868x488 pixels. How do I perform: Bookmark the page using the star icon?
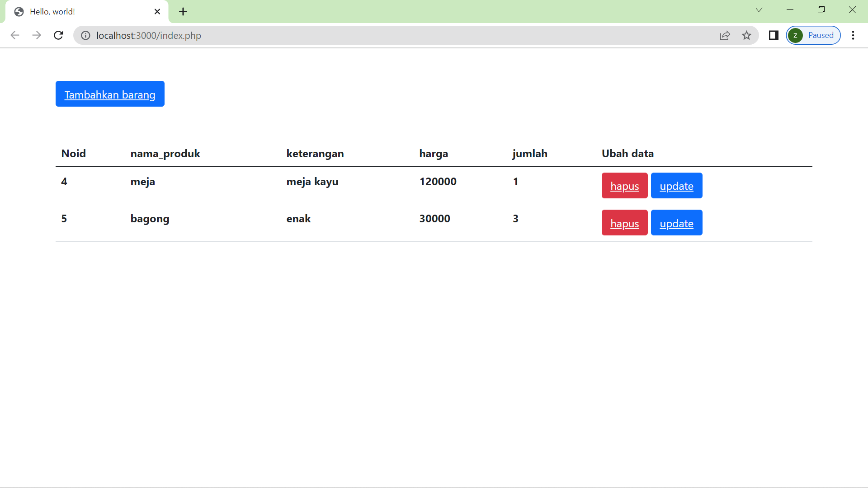click(747, 35)
